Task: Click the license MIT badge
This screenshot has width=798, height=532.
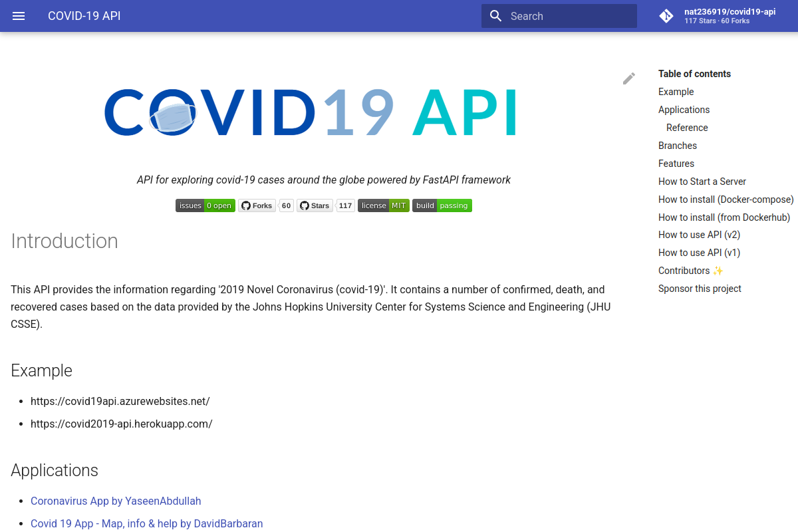Action: (x=384, y=205)
